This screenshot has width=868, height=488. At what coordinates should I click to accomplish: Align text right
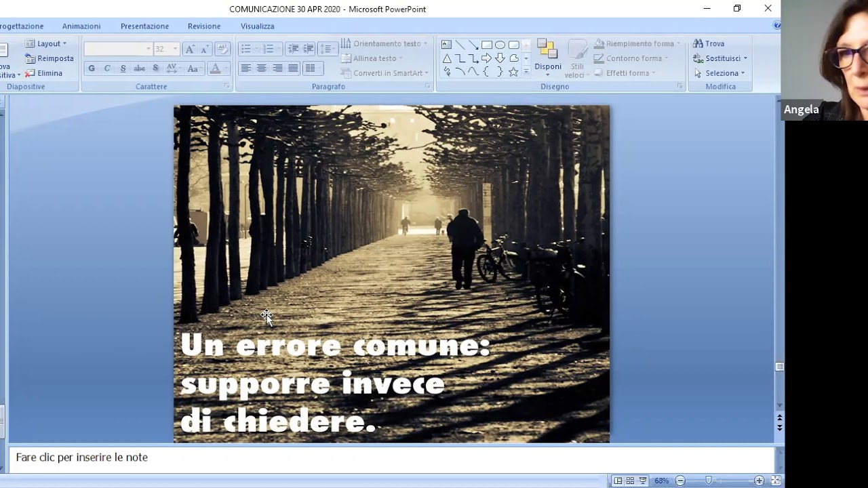(x=277, y=68)
